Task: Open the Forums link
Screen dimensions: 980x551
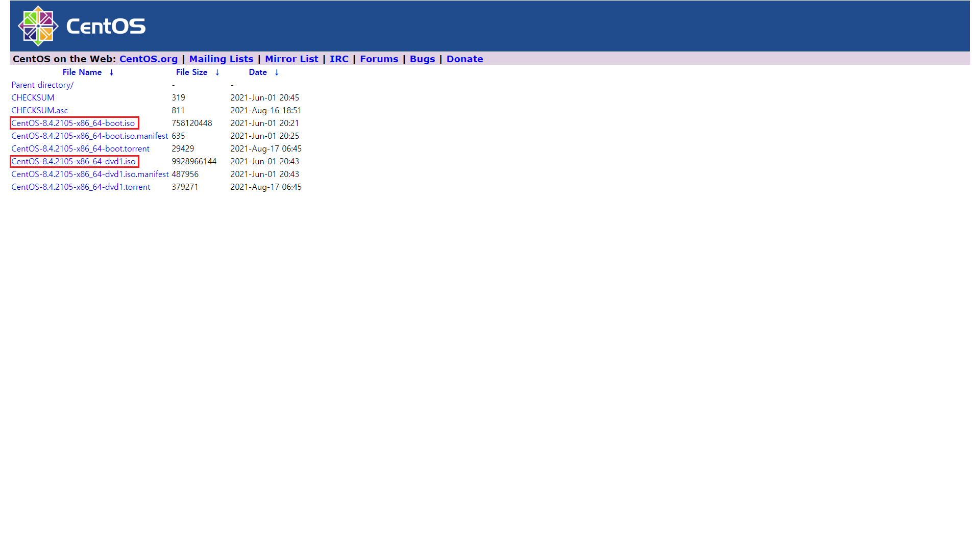Action: point(379,59)
